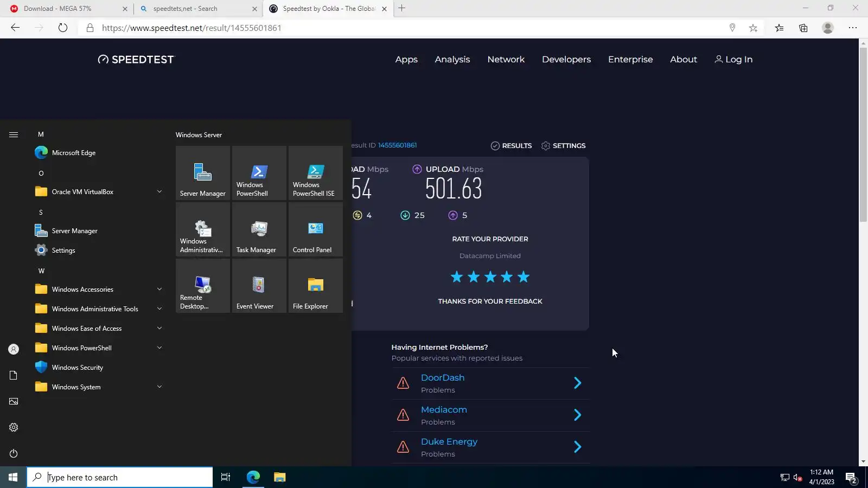The image size is (868, 488).
Task: Expand Oracle VM VirtualBox folder
Action: pos(99,192)
